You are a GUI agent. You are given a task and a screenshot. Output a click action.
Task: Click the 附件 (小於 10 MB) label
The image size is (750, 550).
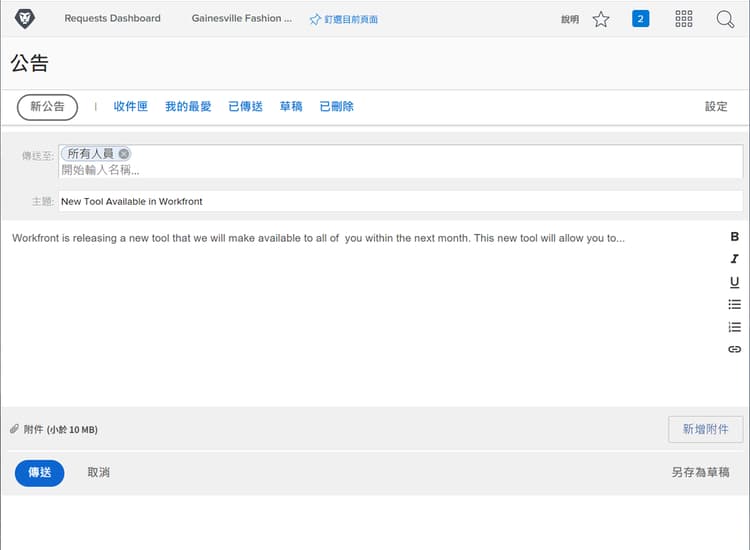(x=61, y=429)
